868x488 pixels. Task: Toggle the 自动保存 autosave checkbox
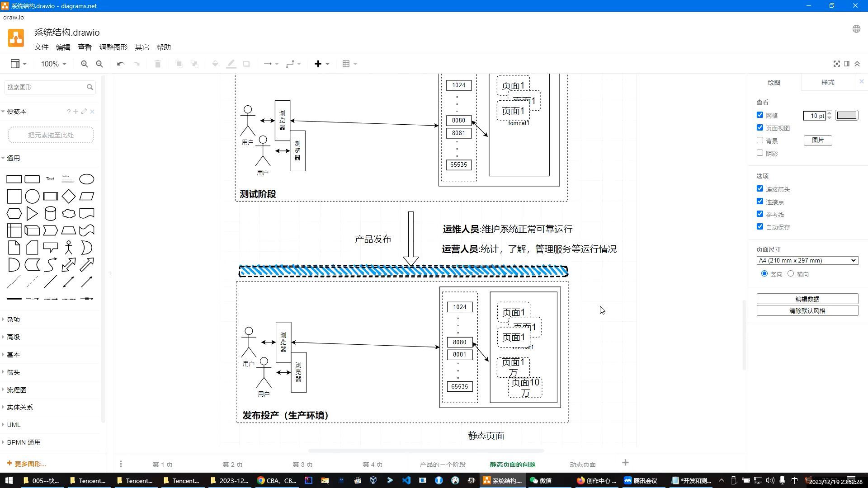(x=759, y=227)
